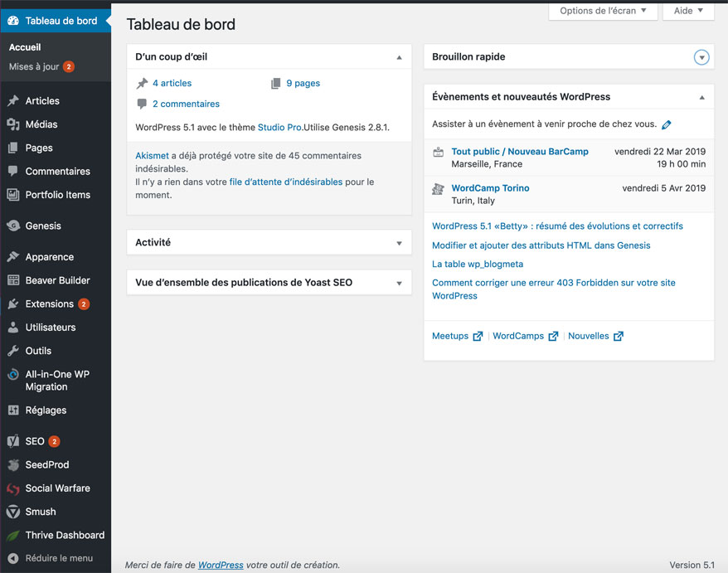
Task: Click the Commentaires bubble icon in sidebar
Action: 13,171
